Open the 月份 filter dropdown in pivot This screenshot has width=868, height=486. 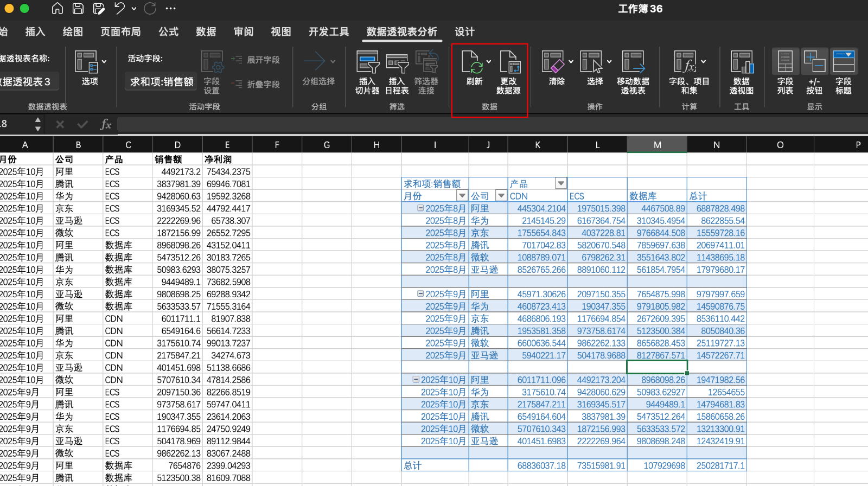pyautogui.click(x=462, y=196)
